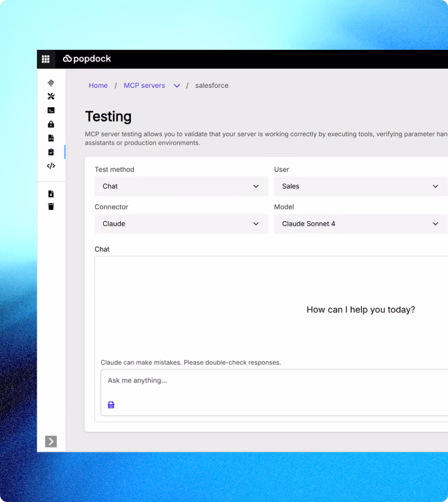The width and height of the screenshot is (448, 502).
Task: Click the file download sidebar icon
Action: (51, 194)
